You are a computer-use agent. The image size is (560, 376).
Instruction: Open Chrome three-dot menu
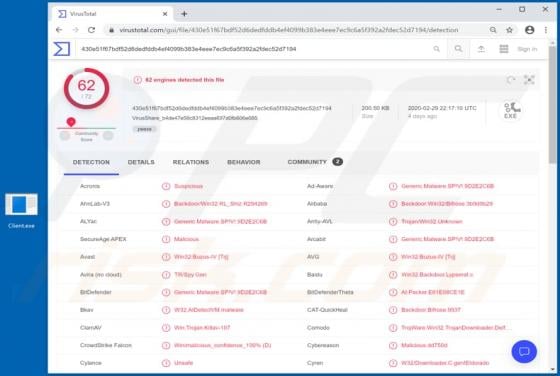tap(546, 30)
